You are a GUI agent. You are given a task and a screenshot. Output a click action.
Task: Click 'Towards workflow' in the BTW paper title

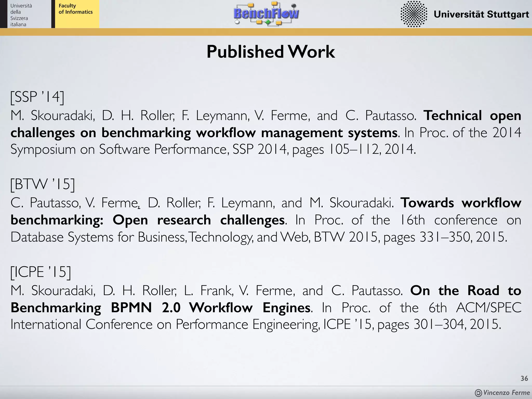click(461, 203)
